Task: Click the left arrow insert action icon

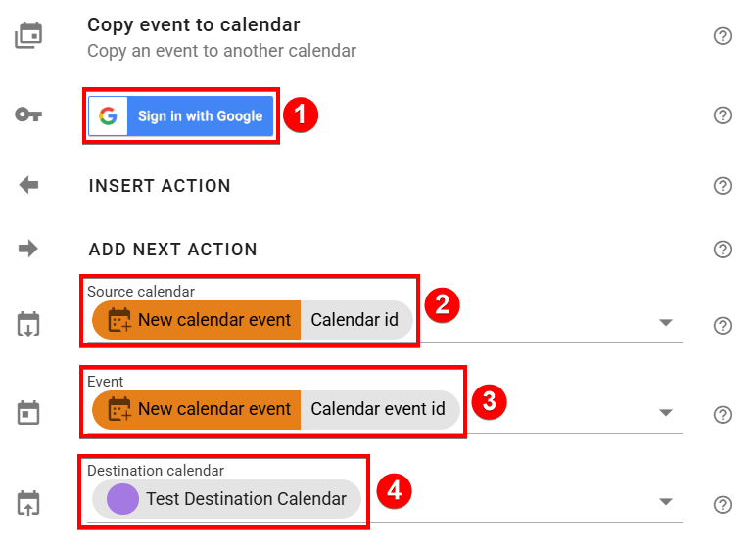Action: tap(28, 186)
